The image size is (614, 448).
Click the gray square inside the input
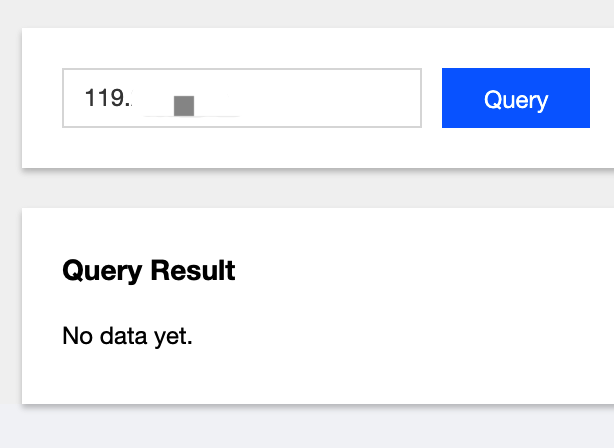pyautogui.click(x=183, y=106)
